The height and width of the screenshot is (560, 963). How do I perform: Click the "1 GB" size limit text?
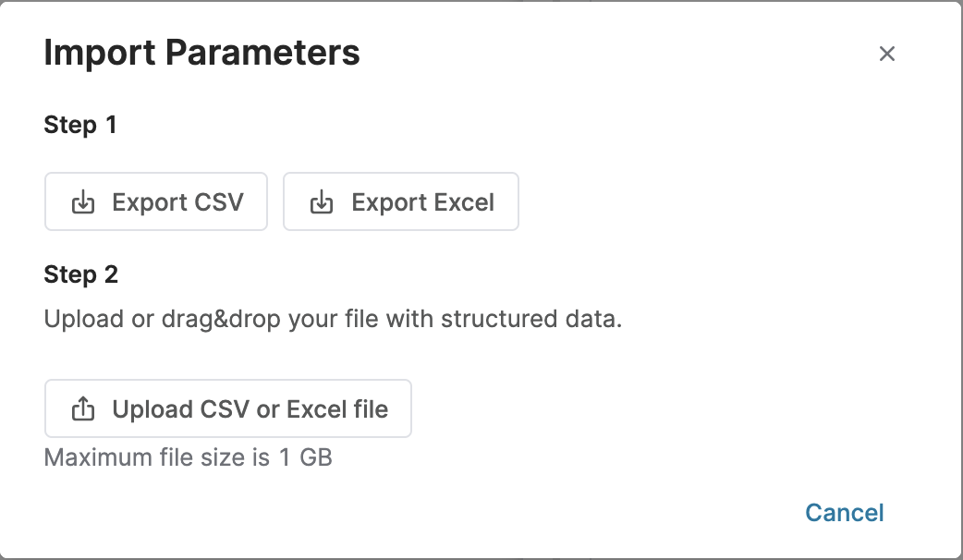point(305,457)
